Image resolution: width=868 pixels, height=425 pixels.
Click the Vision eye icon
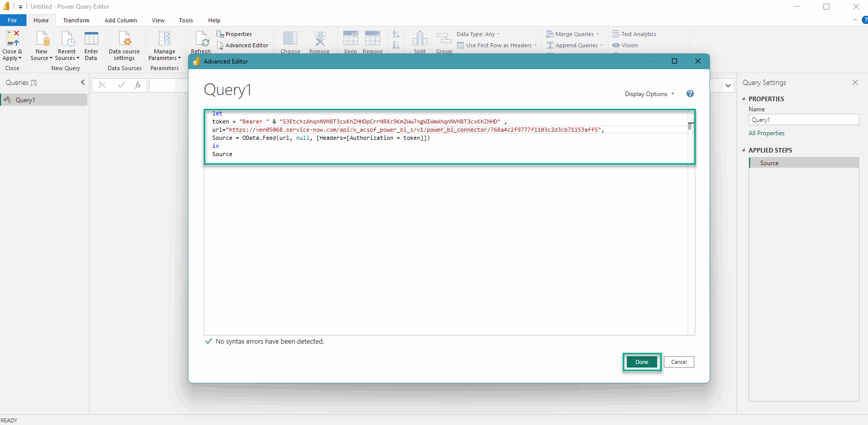[616, 45]
